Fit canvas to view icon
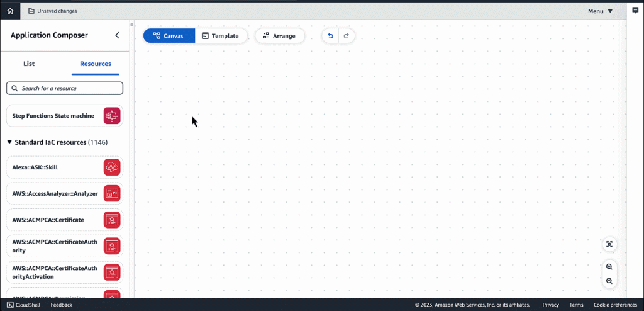This screenshot has width=644, height=311. (609, 244)
